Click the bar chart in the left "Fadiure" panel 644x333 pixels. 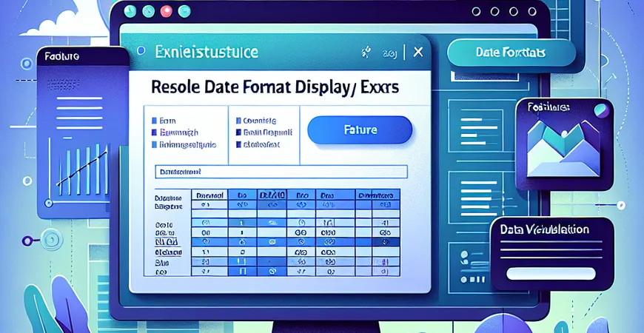tap(83, 168)
